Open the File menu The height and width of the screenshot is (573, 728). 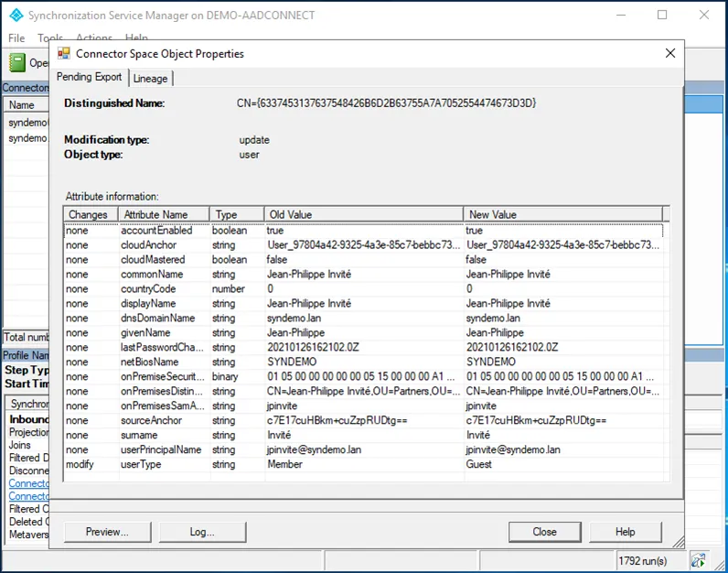pos(16,38)
